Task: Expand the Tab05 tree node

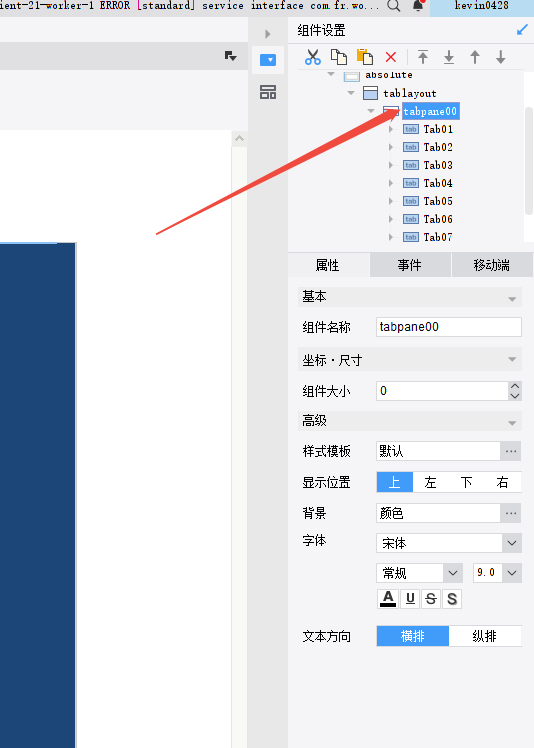Action: pyautogui.click(x=391, y=201)
